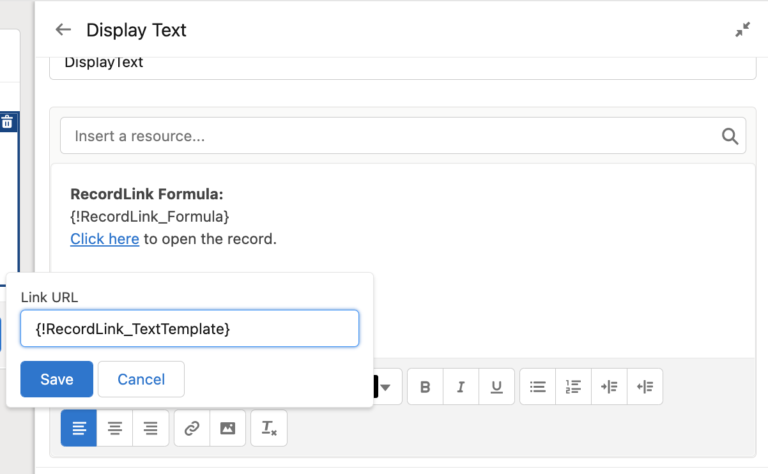
Task: Focus the Link URL text field
Action: coord(190,328)
